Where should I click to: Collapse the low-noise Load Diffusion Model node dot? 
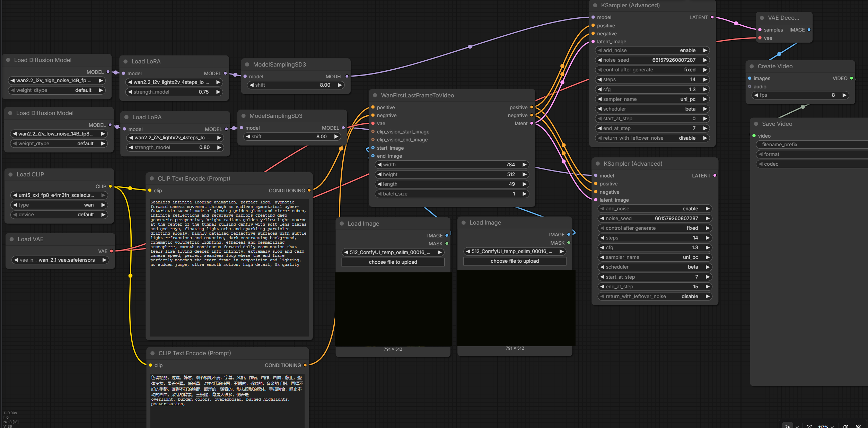click(10, 113)
